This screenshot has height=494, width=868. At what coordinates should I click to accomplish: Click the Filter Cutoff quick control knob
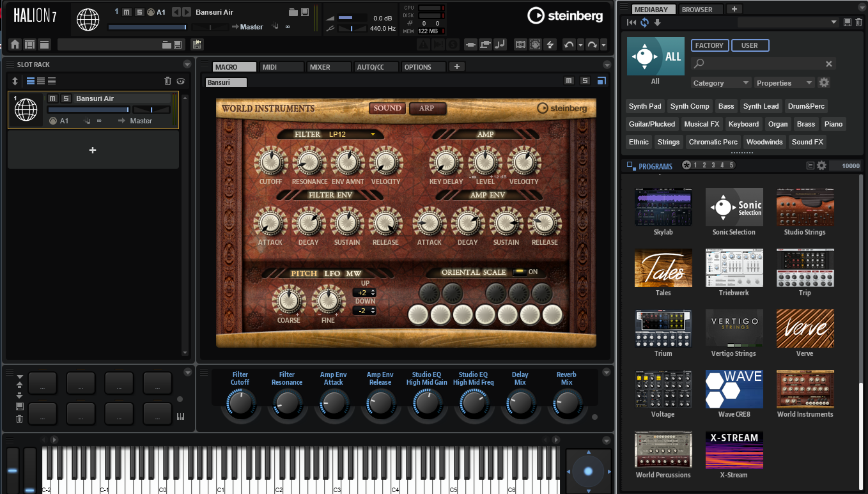pos(240,403)
